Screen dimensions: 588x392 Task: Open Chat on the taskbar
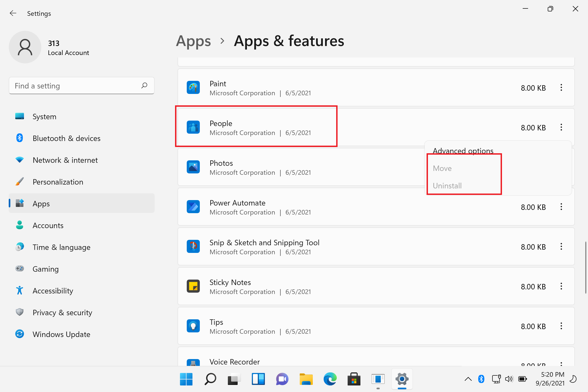[x=282, y=379]
